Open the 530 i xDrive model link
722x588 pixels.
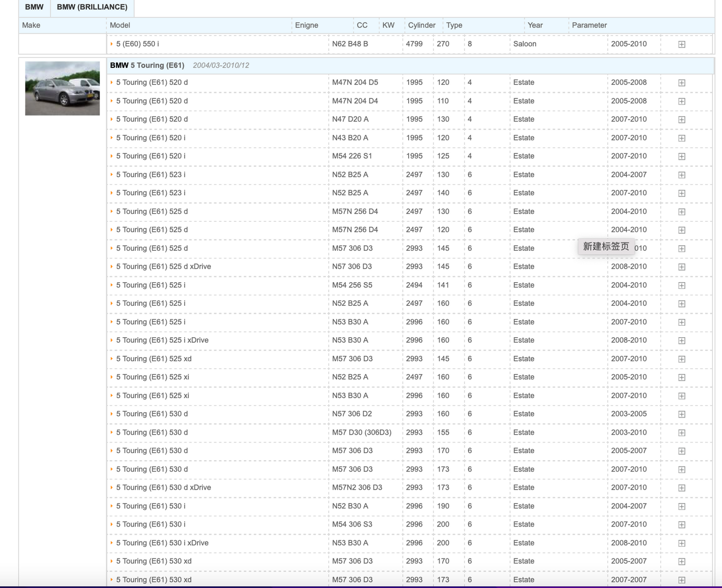162,543
